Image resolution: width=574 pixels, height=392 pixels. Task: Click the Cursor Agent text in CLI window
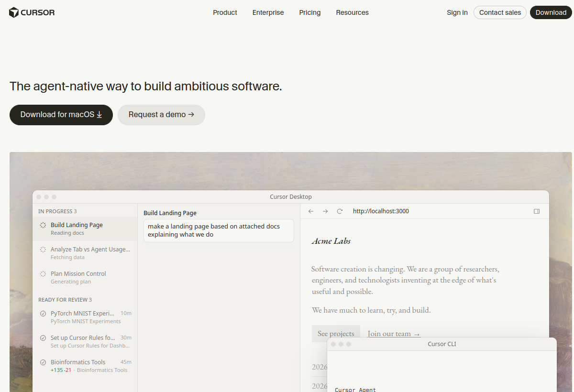point(355,390)
